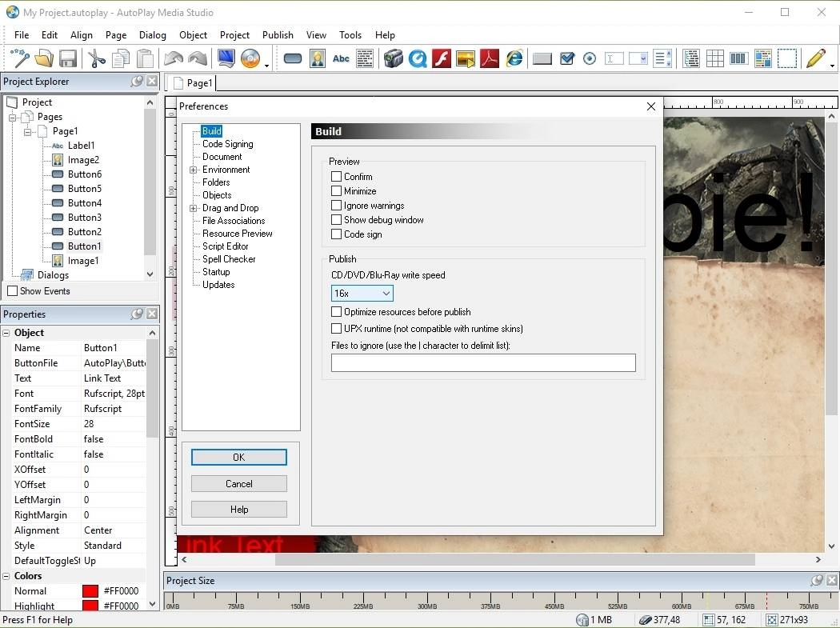
Task: Close the Project Explorer pane
Action: pyautogui.click(x=152, y=81)
